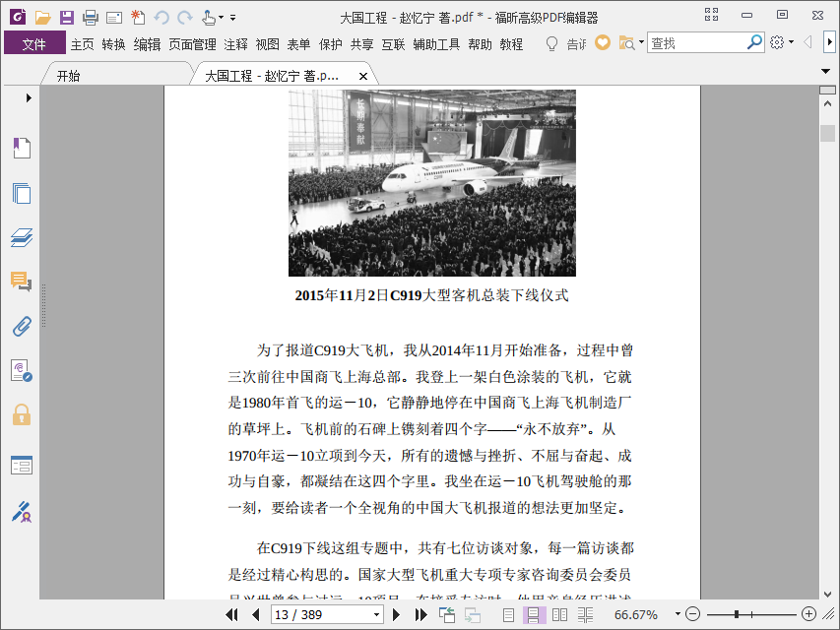Open the page number dropdown
The image size is (840, 630).
[x=376, y=615]
